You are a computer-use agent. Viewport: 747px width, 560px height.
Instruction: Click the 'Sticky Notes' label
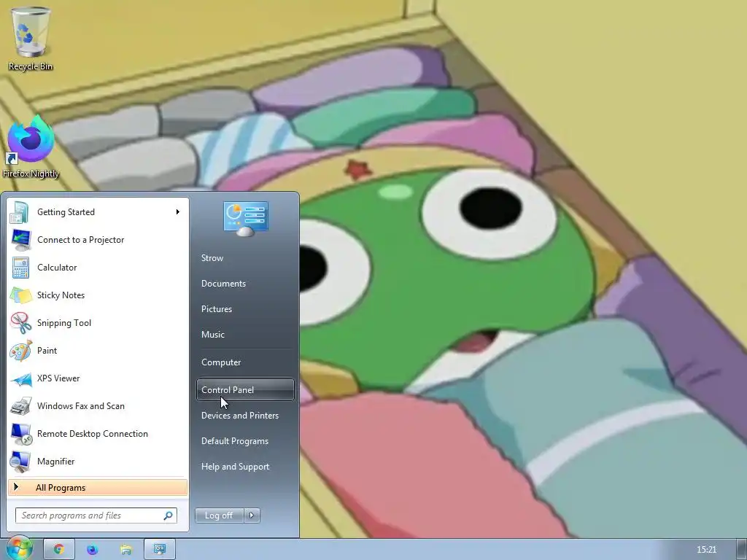pos(61,295)
